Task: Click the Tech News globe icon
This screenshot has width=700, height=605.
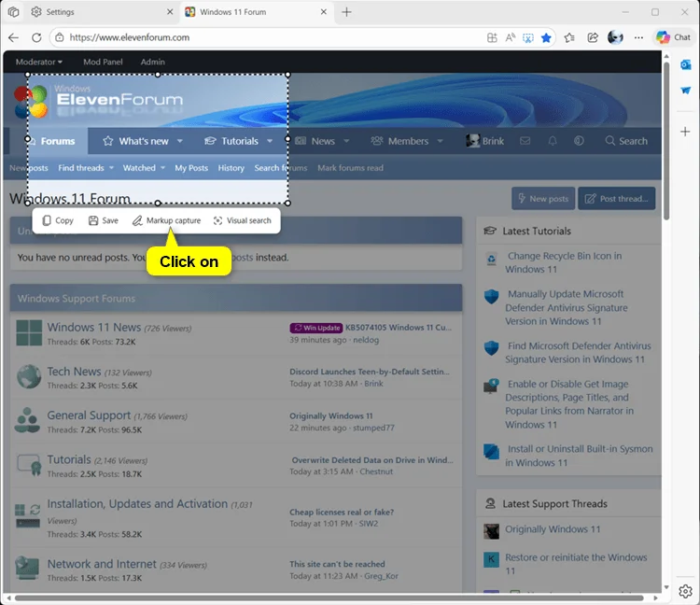Action: [29, 377]
